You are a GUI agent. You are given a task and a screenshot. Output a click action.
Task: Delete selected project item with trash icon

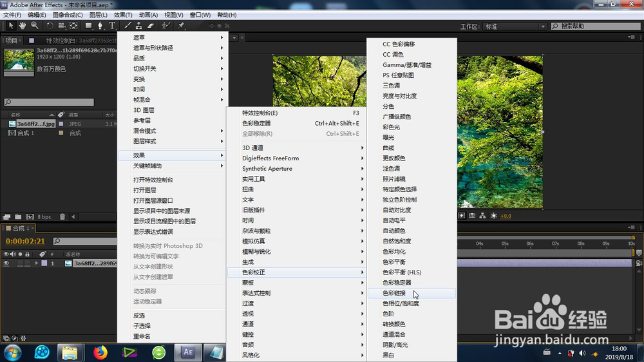(62, 216)
